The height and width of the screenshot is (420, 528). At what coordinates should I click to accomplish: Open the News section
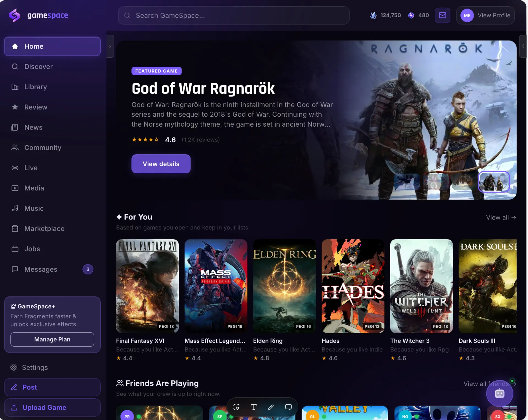tap(52, 127)
